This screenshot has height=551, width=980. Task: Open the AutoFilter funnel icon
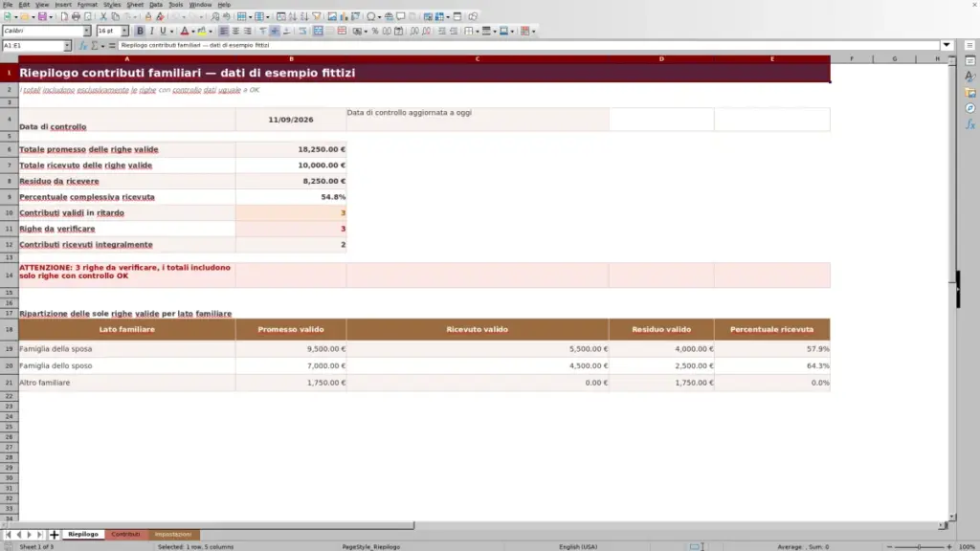(316, 16)
